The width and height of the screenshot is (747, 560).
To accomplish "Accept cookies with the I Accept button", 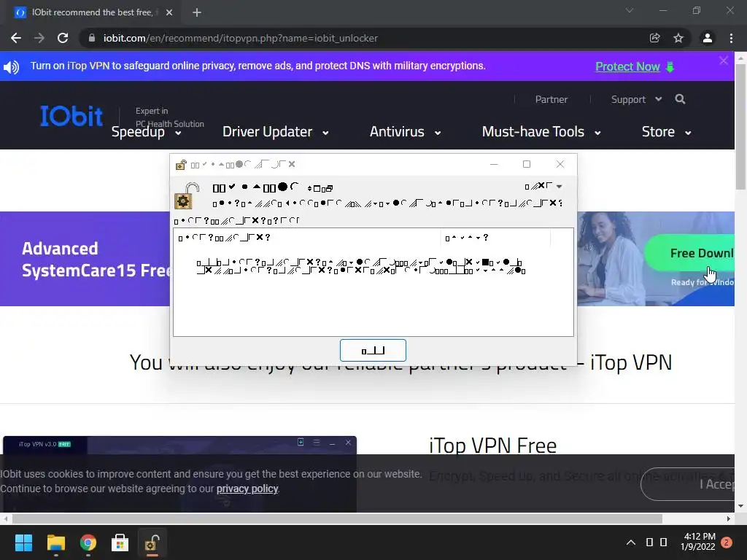I will [688, 484].
